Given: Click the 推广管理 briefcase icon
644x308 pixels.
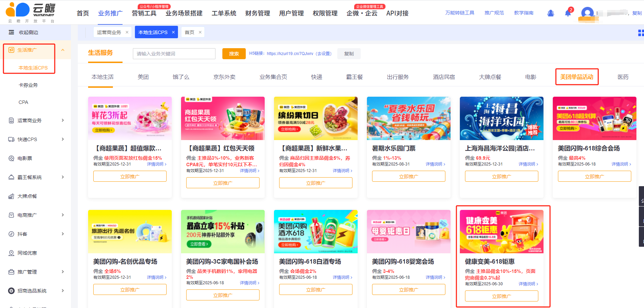Looking at the screenshot, I should tap(11, 272).
